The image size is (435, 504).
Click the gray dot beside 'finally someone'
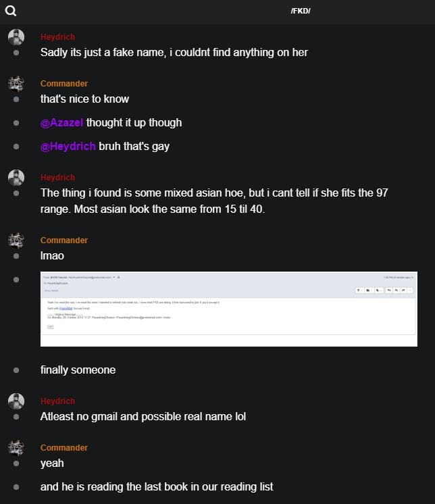(16, 370)
